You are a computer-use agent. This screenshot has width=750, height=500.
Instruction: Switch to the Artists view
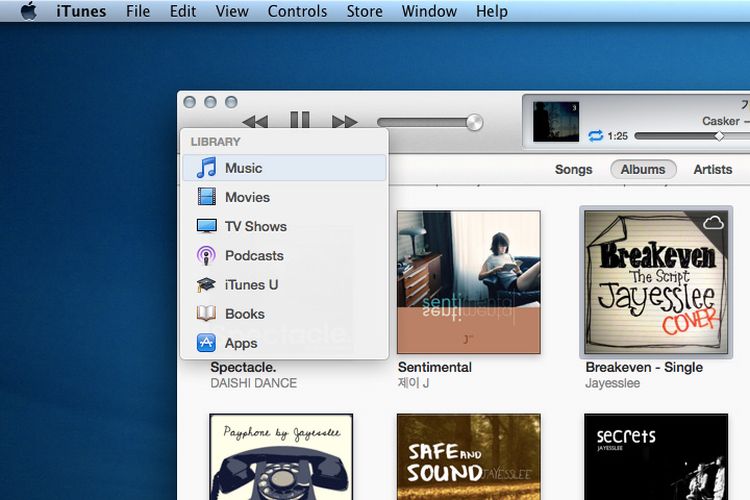pos(713,169)
